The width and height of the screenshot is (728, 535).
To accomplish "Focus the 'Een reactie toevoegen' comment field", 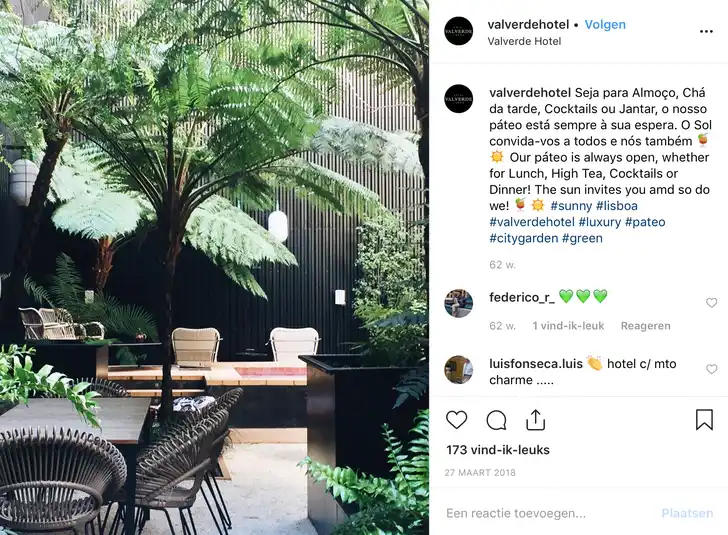I will pos(548,513).
